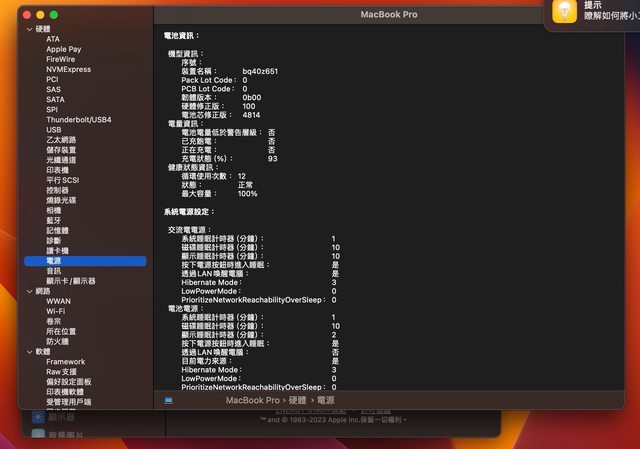Screen dimensions: 640x449
Task: Select Thunderbolt/USB4 in the sidebar
Action: click(78, 120)
